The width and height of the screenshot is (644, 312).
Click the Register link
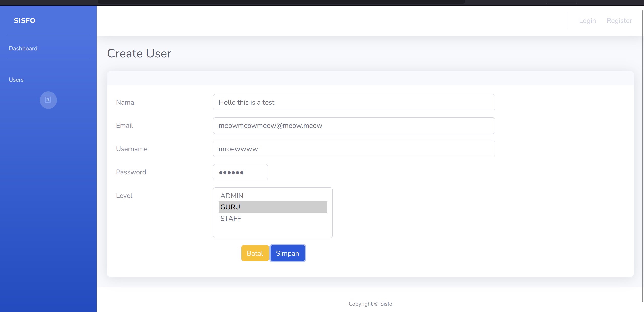point(619,21)
